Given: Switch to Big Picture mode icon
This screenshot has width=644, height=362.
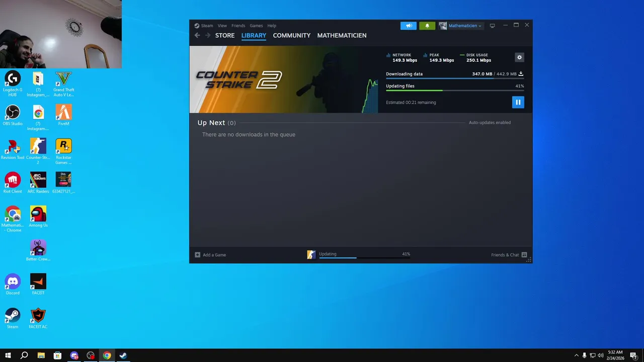Looking at the screenshot, I should click(x=493, y=26).
